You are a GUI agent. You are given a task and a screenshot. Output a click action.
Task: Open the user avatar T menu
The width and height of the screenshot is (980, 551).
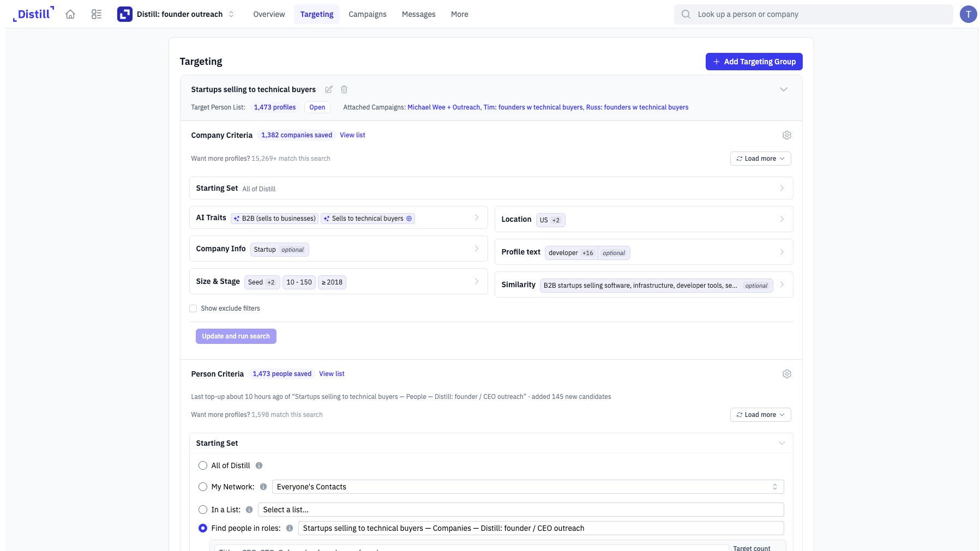(968, 14)
